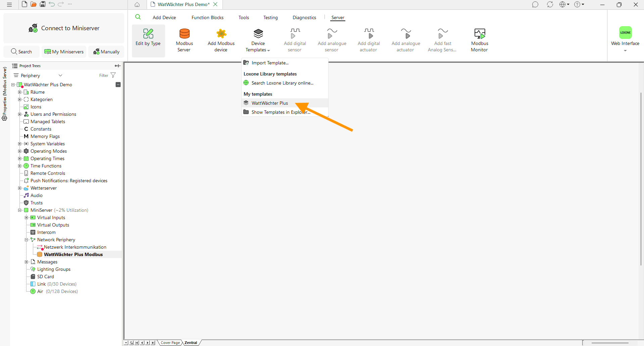Collapse the MiniServer tree node
644x346 pixels.
(x=20, y=210)
